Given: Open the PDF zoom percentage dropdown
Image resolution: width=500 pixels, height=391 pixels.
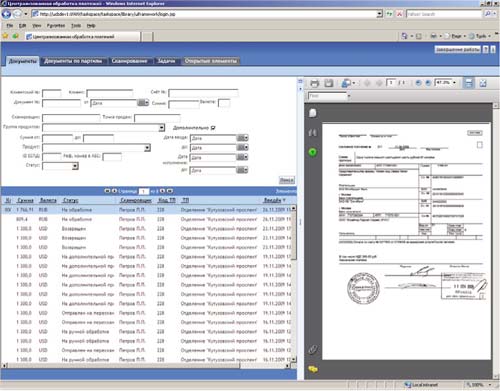Looking at the screenshot, I should pyautogui.click(x=455, y=83).
